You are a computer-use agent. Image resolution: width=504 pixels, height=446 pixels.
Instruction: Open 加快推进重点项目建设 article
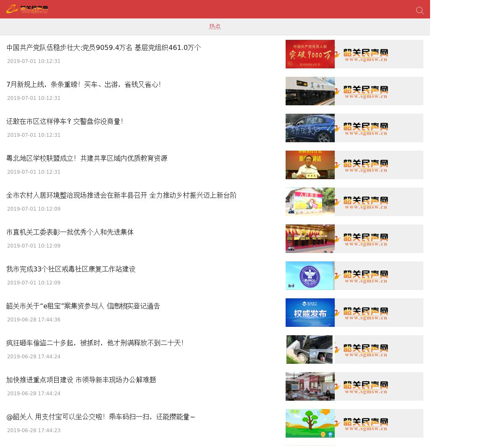point(81,380)
